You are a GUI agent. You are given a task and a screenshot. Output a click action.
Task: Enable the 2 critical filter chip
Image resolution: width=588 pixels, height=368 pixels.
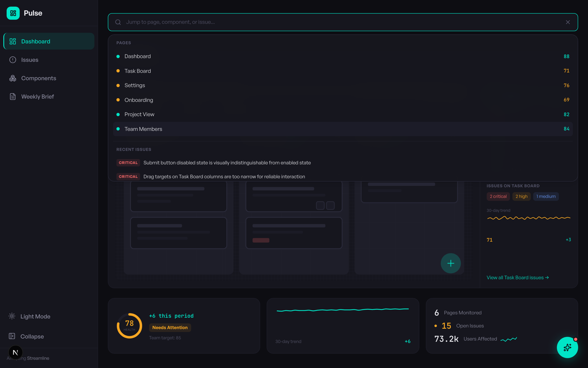coord(498,196)
